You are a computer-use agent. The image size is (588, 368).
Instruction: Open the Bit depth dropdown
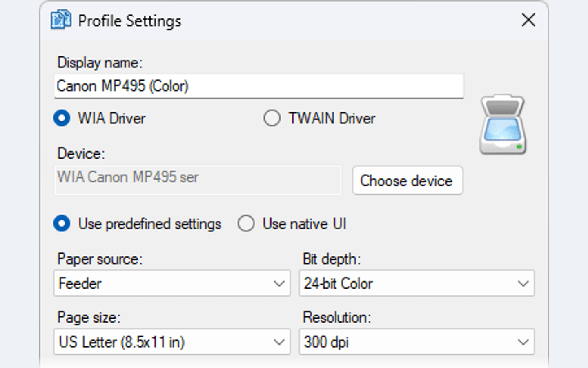tap(416, 283)
